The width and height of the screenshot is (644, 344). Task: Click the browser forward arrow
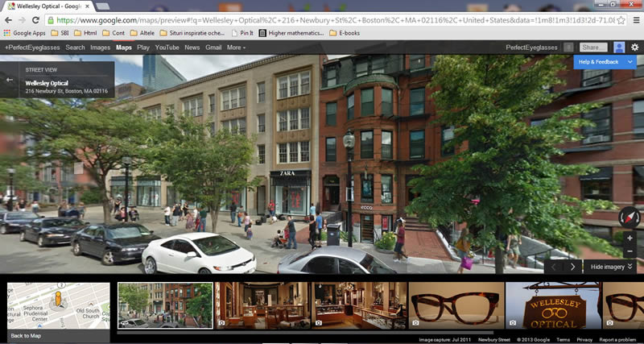pyautogui.click(x=22, y=20)
